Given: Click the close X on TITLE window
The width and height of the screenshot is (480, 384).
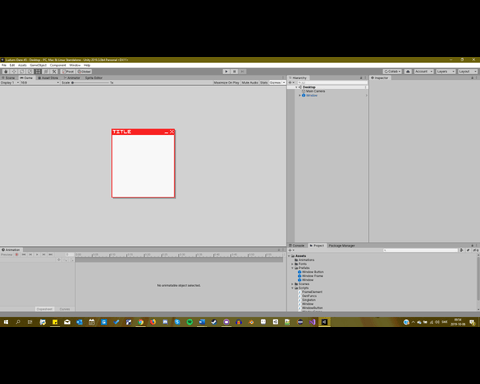Looking at the screenshot, I should click(x=172, y=132).
